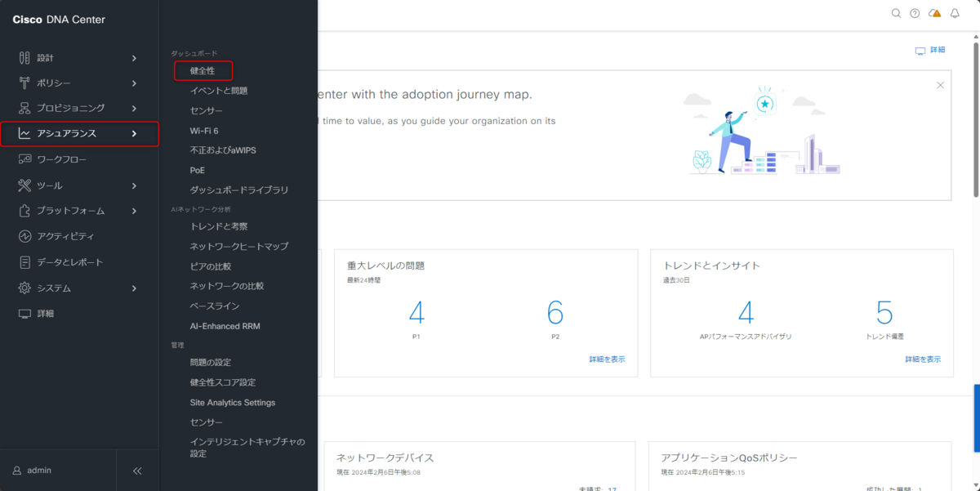The height and width of the screenshot is (491, 980).
Task: Click APパフォーマンスアドバイザリ count 4
Action: pyautogui.click(x=746, y=313)
